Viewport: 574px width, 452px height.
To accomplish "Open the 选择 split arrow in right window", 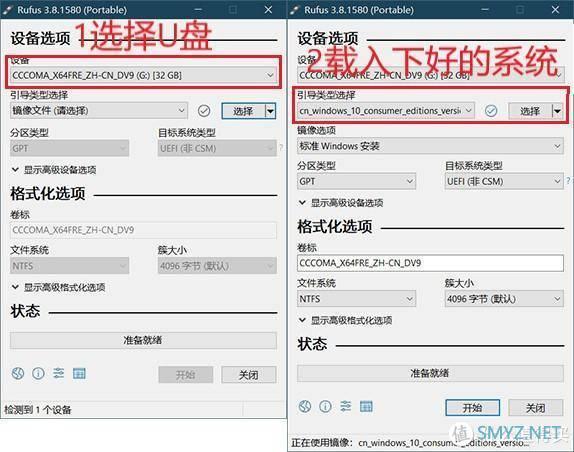I will (558, 111).
